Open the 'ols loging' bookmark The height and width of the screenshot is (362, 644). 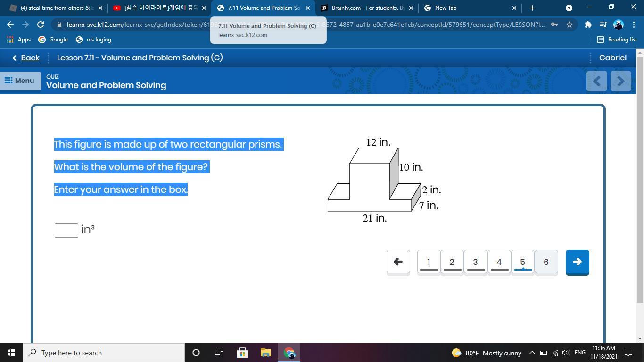pyautogui.click(x=93, y=40)
